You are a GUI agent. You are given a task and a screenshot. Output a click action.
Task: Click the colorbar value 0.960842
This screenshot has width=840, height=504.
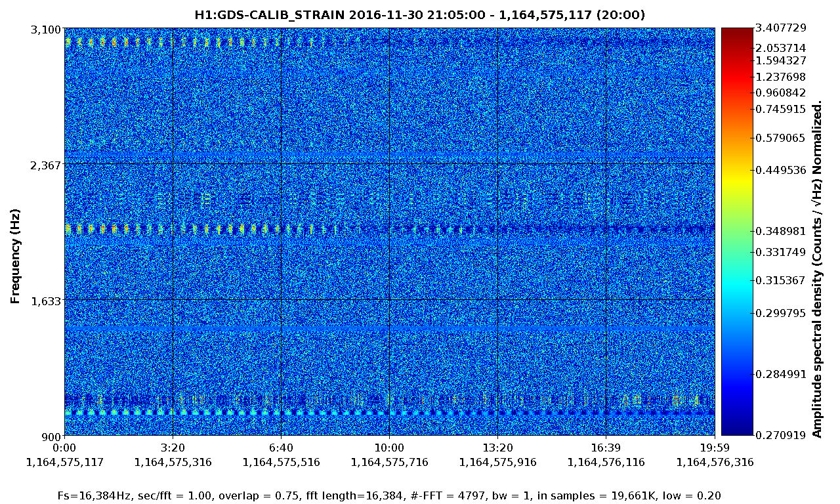coord(780,93)
